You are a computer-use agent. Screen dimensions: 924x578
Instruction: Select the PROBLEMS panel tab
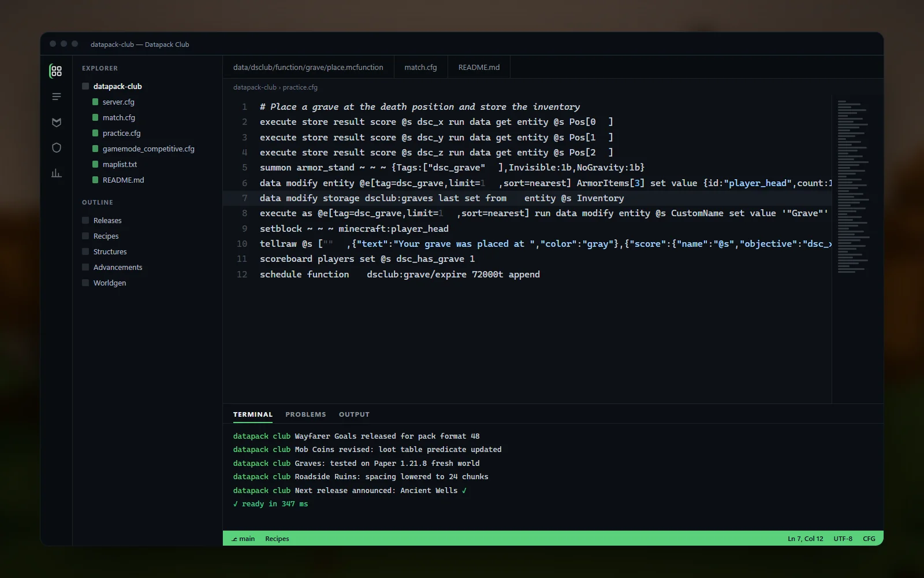[x=305, y=414]
